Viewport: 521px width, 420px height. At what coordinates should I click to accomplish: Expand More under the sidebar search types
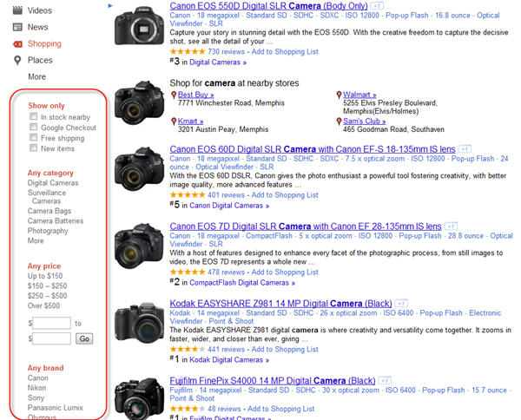coord(36,76)
